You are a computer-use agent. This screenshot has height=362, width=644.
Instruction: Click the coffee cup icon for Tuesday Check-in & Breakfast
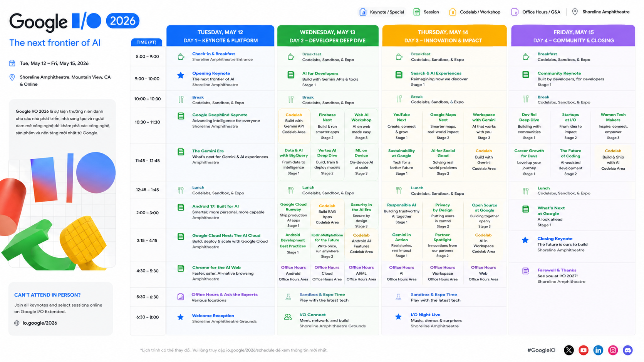181,57
